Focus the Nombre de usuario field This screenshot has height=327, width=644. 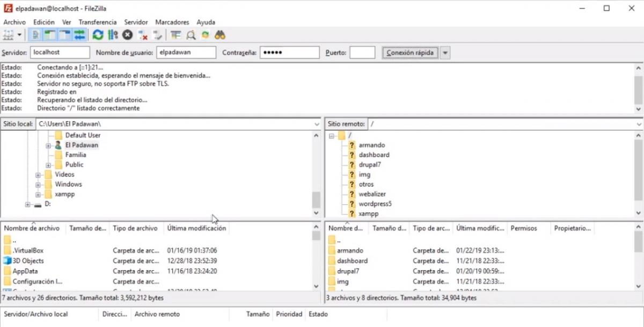point(186,53)
